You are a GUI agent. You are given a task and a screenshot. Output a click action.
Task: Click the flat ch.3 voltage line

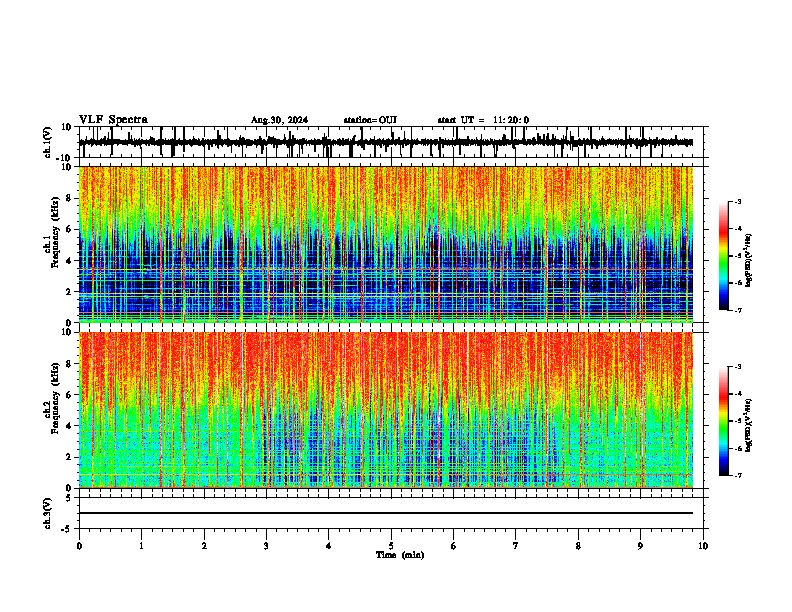coord(386,513)
